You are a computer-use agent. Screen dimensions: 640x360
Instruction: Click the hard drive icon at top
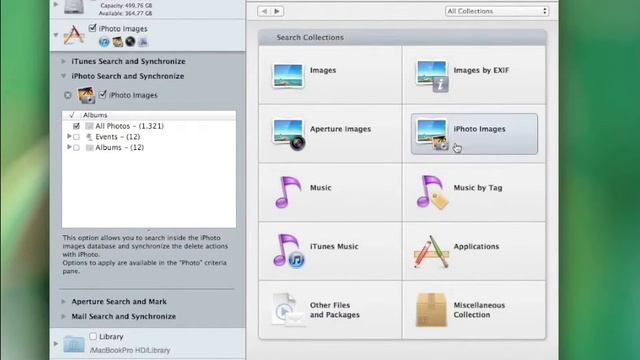click(x=74, y=7)
